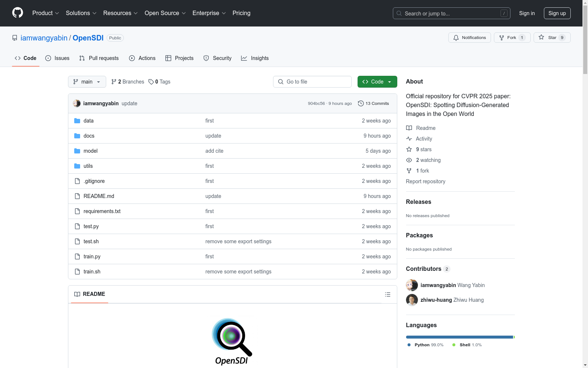Viewport: 588px width, 368px height.
Task: Focus the Go to file field
Action: (312, 82)
